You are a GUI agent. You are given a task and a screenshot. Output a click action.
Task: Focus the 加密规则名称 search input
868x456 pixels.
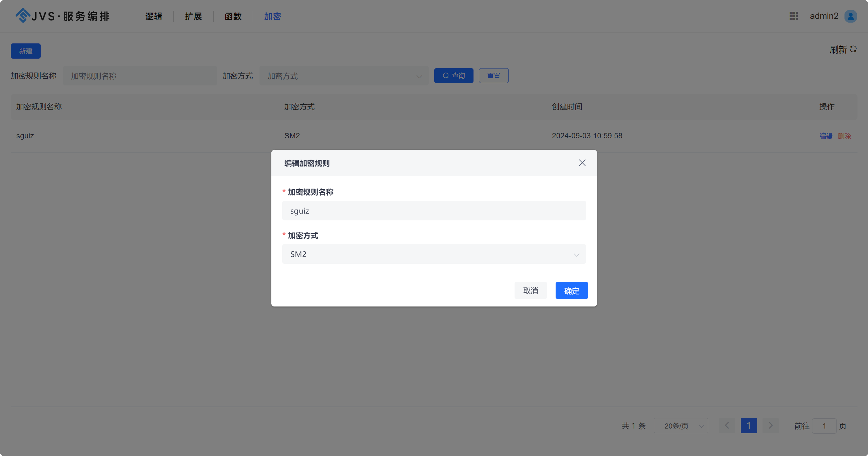[x=140, y=76]
